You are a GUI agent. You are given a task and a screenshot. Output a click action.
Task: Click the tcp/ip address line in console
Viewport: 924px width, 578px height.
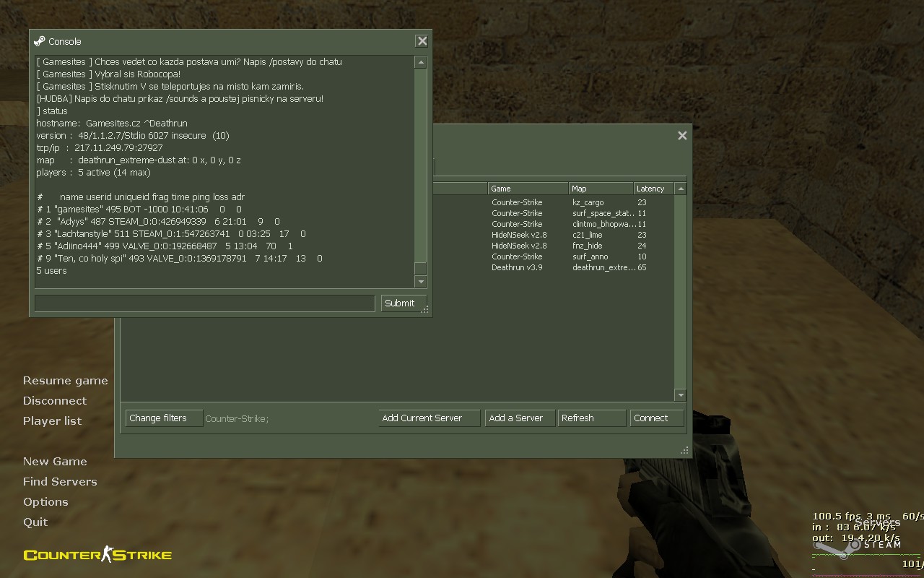tap(100, 148)
